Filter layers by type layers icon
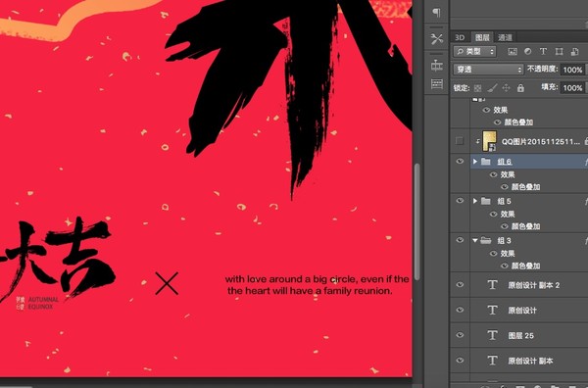This screenshot has height=388, width=588. 543,51
